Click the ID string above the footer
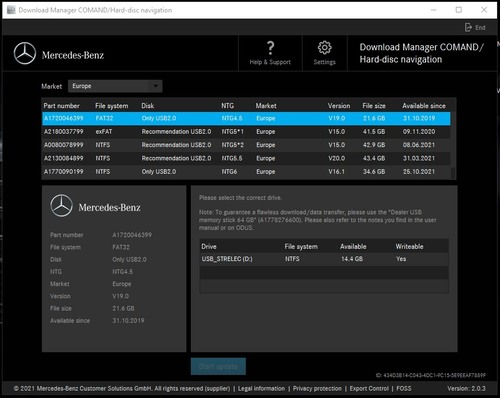The height and width of the screenshot is (398, 500). click(x=431, y=375)
